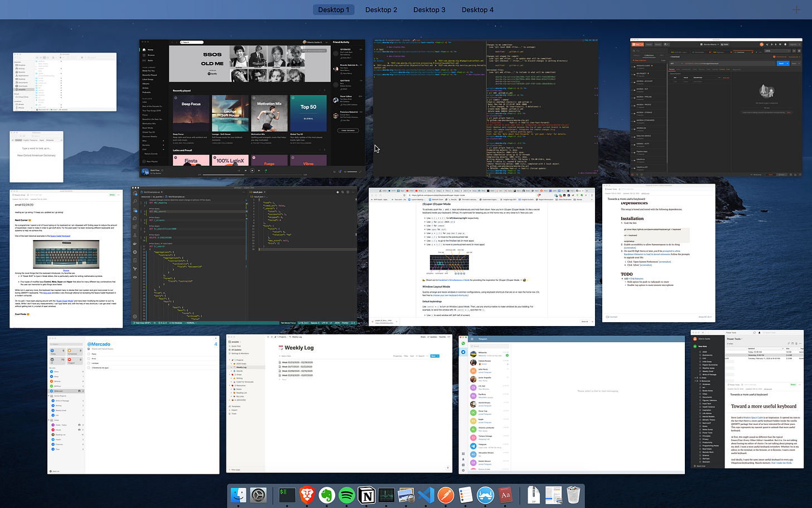
Task: Open Postman from the dock
Action: click(446, 495)
